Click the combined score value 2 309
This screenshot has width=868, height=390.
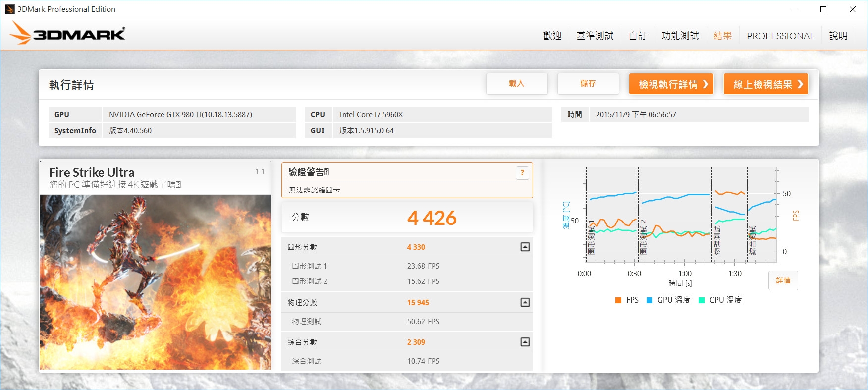pyautogui.click(x=416, y=342)
